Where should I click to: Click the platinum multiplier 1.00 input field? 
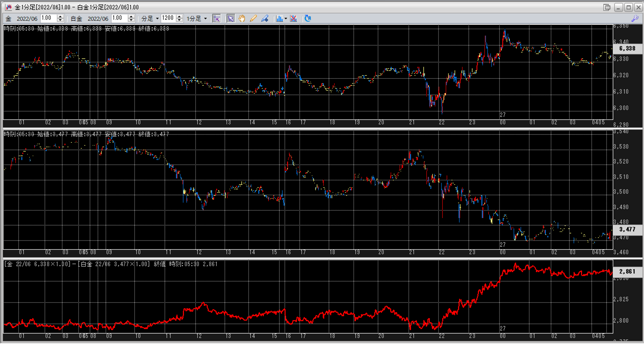click(119, 18)
